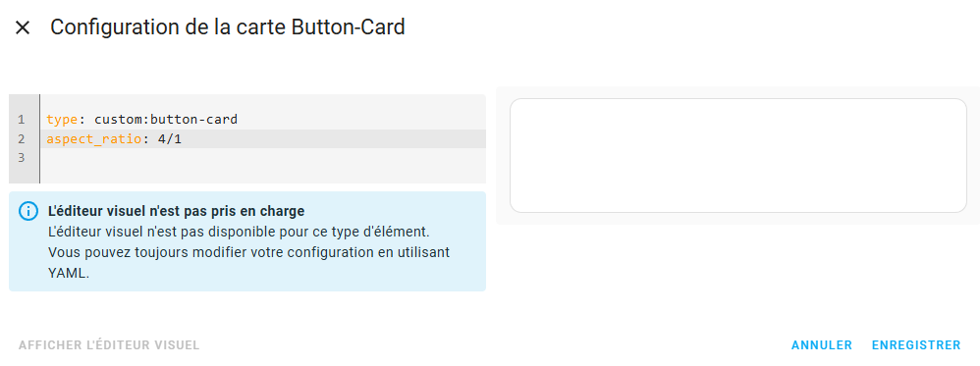
Task: Cancel editing with ANNULER
Action: [x=821, y=345]
